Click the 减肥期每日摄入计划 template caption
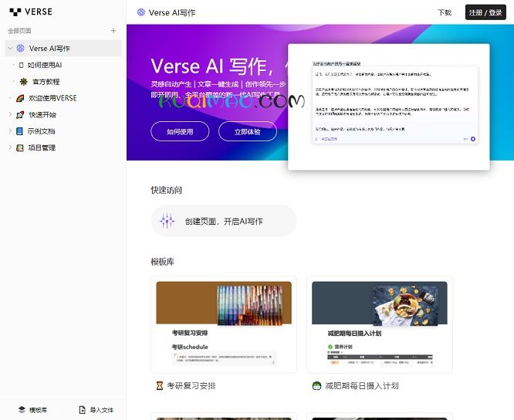The width and height of the screenshot is (514, 420). click(x=362, y=385)
